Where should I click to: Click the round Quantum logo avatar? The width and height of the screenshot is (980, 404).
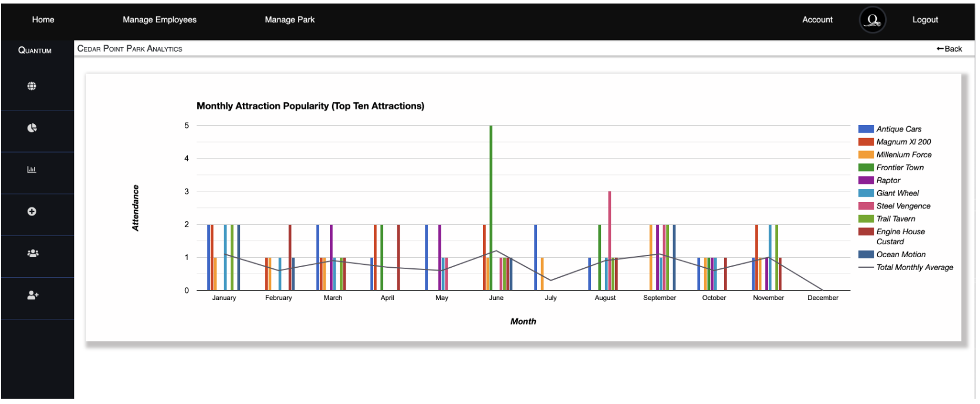(872, 20)
